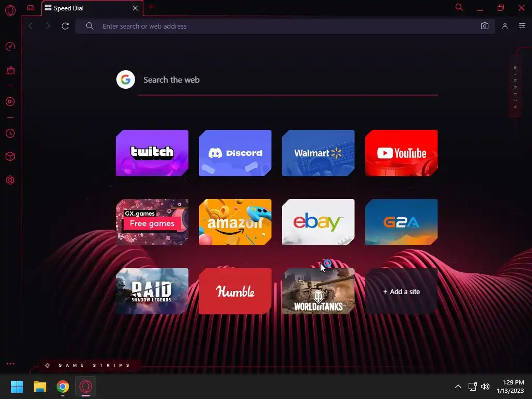532x399 pixels.
Task: Open the Humble speed dial tile
Action: pyautogui.click(x=235, y=291)
